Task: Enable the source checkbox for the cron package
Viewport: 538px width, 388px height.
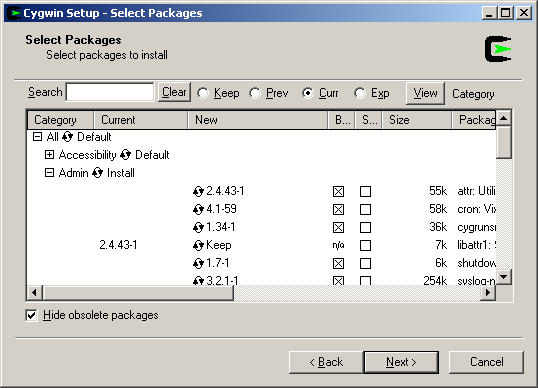Action: (x=365, y=209)
